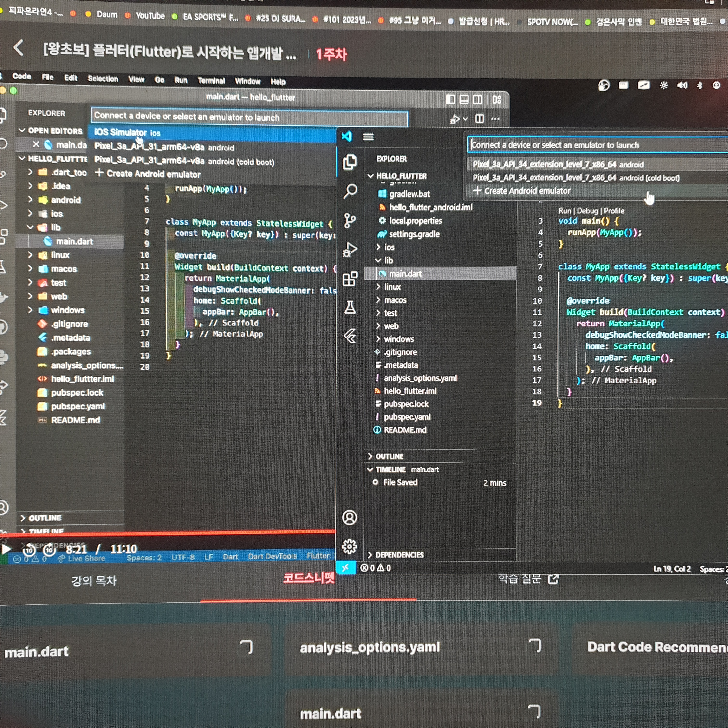
Task: Open the Manage gear in right window
Action: click(x=349, y=546)
